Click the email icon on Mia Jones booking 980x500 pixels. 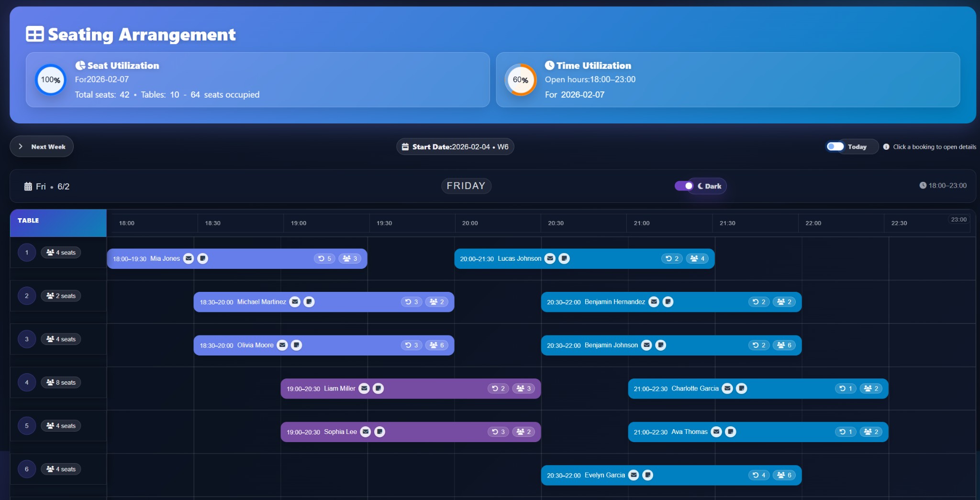[189, 258]
